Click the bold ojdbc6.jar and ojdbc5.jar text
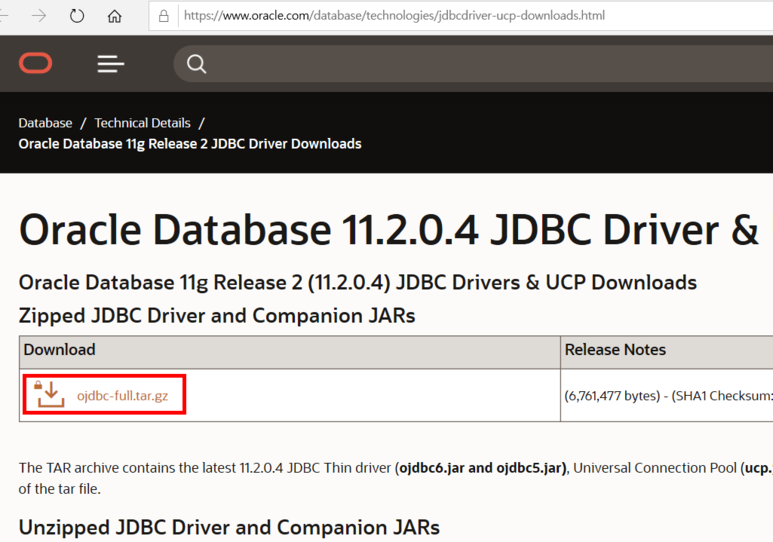773x542 pixels. click(x=482, y=468)
